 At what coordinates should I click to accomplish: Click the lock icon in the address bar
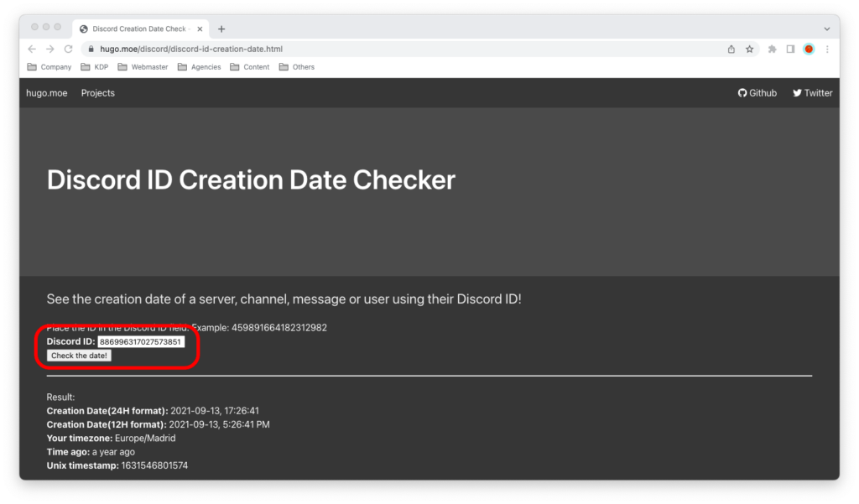(91, 49)
